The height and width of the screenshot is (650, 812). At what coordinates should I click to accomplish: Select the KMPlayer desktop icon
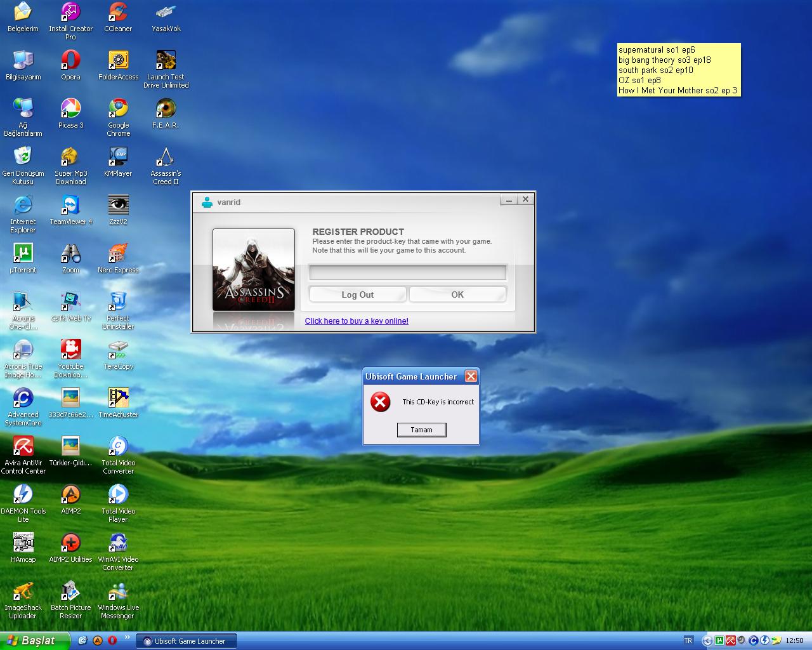[118, 162]
